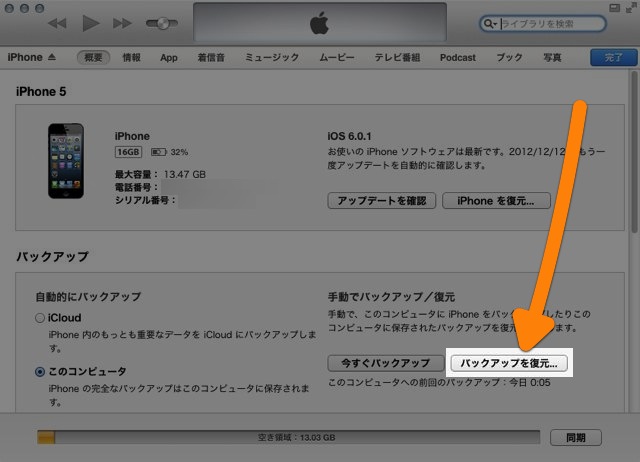
Task: Open the ムービー movies tab
Action: (337, 58)
